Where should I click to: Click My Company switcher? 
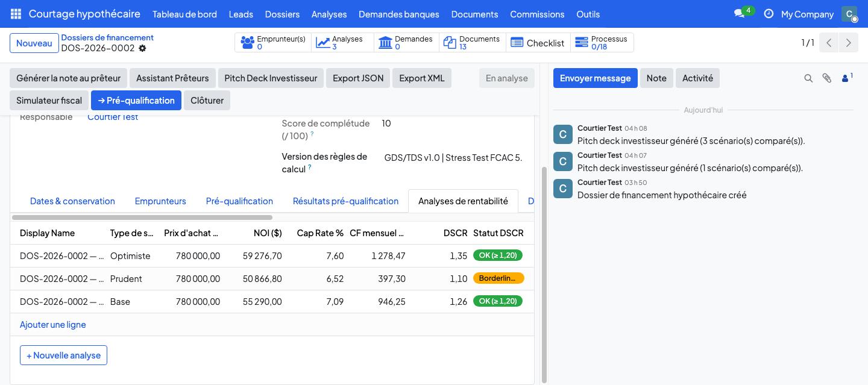tap(807, 14)
